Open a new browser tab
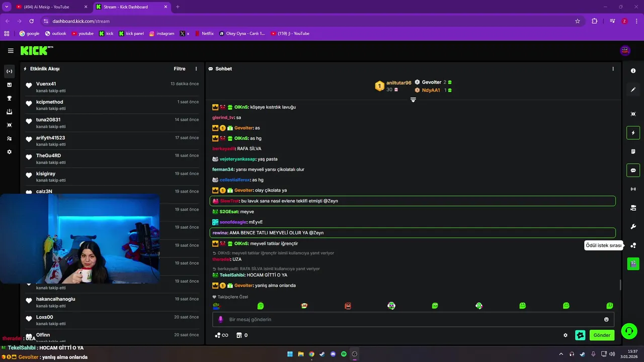This screenshot has height=362, width=644. point(178,7)
